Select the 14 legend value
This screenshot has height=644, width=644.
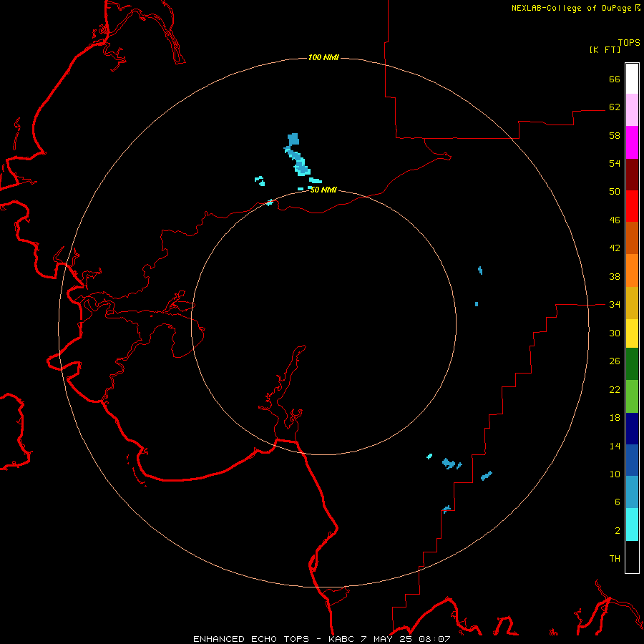[x=615, y=446]
